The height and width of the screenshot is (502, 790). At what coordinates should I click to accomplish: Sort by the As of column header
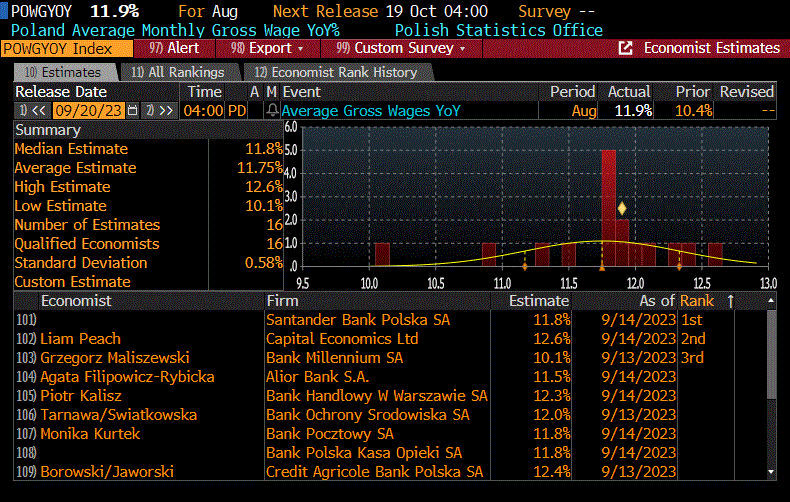pyautogui.click(x=657, y=301)
